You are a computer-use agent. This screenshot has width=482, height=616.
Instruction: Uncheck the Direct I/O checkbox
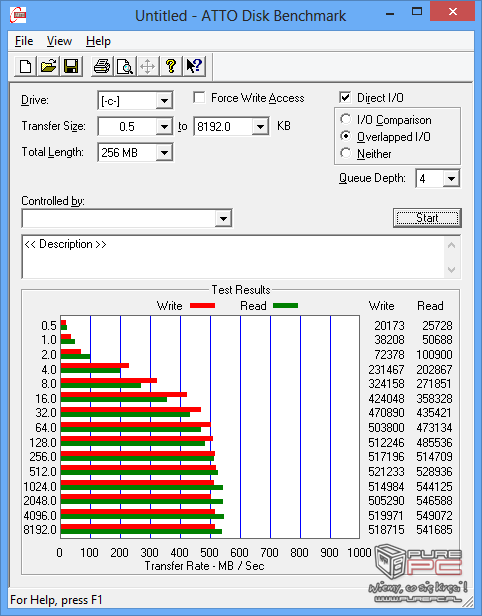345,97
